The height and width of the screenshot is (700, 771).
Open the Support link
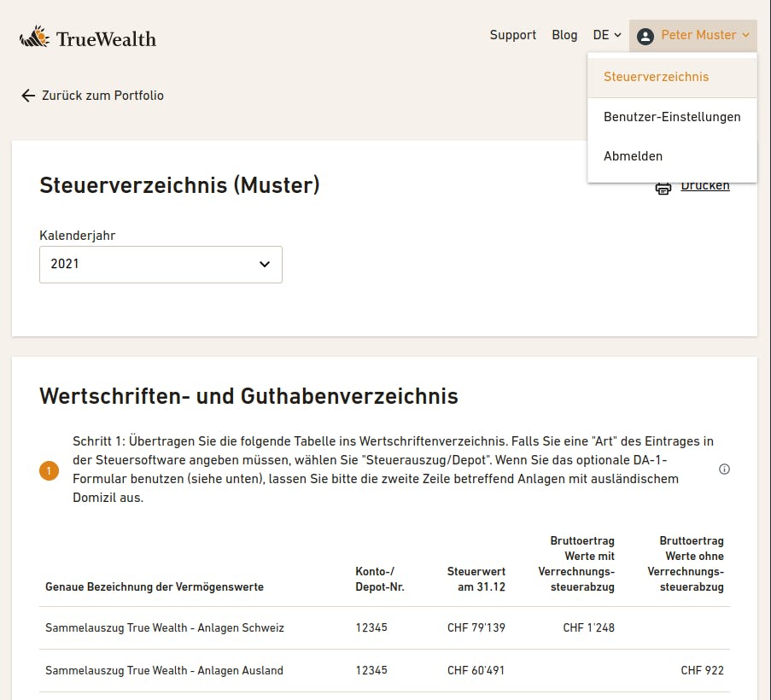click(513, 35)
